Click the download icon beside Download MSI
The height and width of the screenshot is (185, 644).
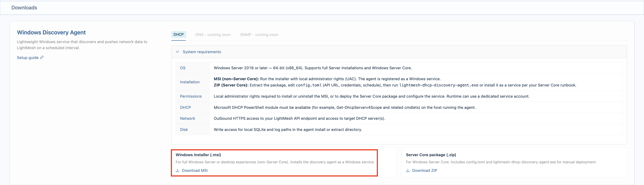(x=178, y=170)
